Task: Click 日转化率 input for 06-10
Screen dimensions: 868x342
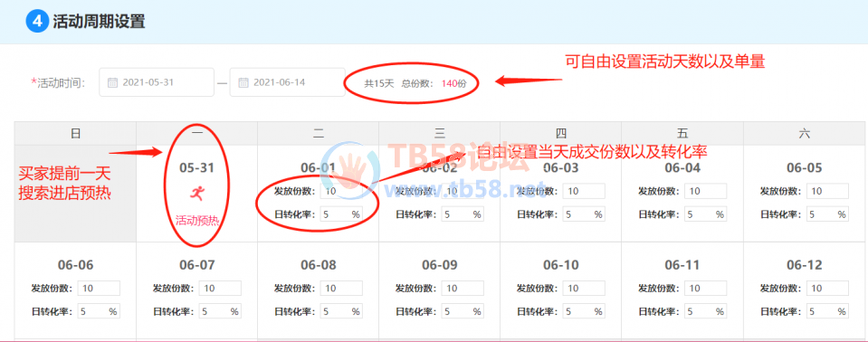Action: coord(584,311)
